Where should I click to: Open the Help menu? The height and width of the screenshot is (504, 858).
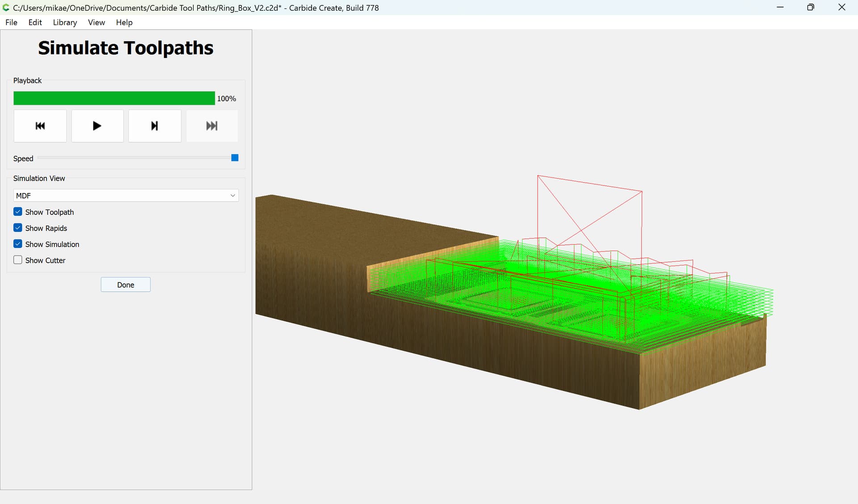pyautogui.click(x=124, y=22)
